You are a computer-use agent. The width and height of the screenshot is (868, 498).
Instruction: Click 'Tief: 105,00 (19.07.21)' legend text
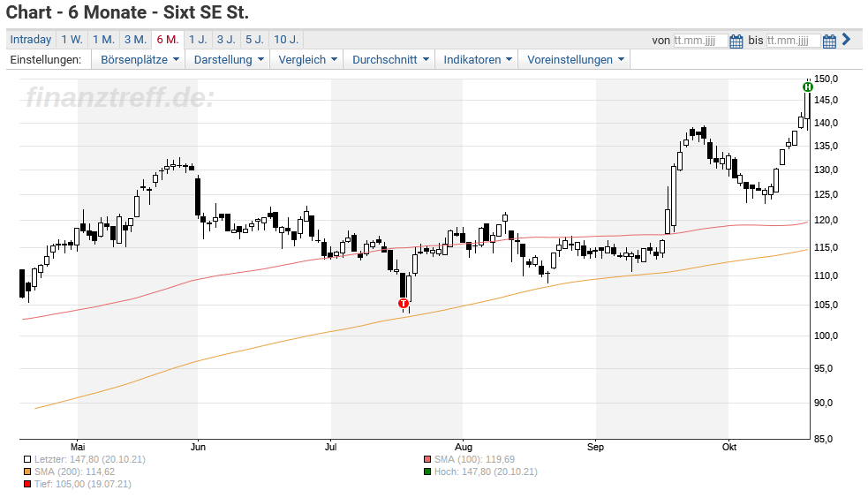[82, 484]
